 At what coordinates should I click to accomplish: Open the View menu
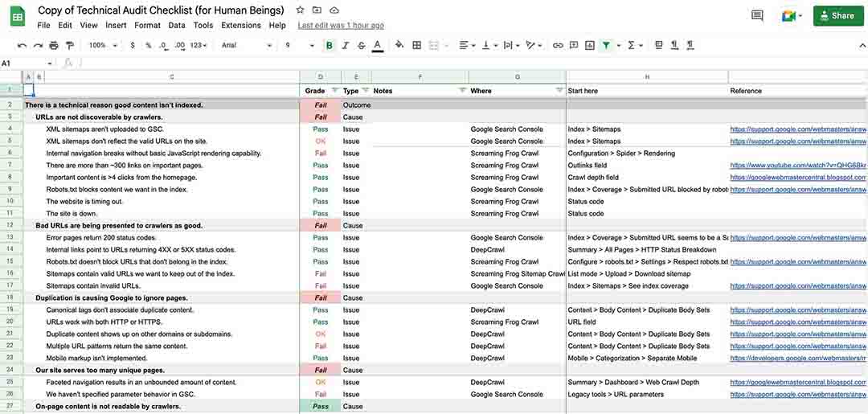point(88,26)
